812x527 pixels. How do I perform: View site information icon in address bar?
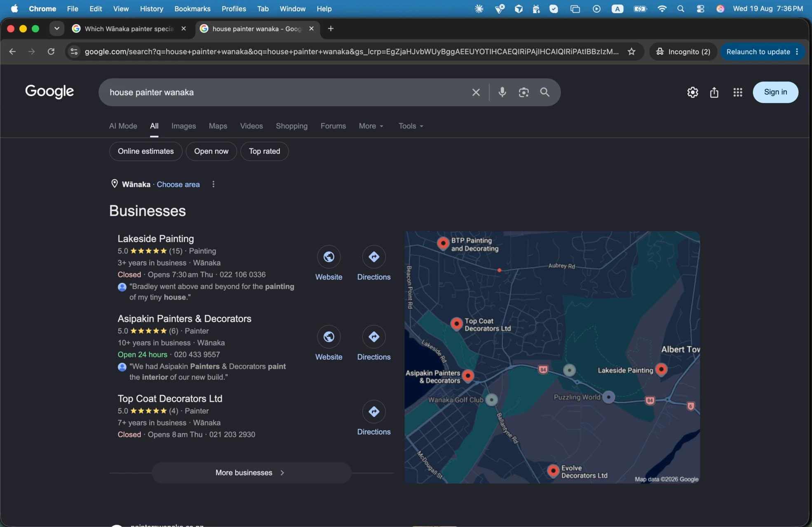click(74, 52)
